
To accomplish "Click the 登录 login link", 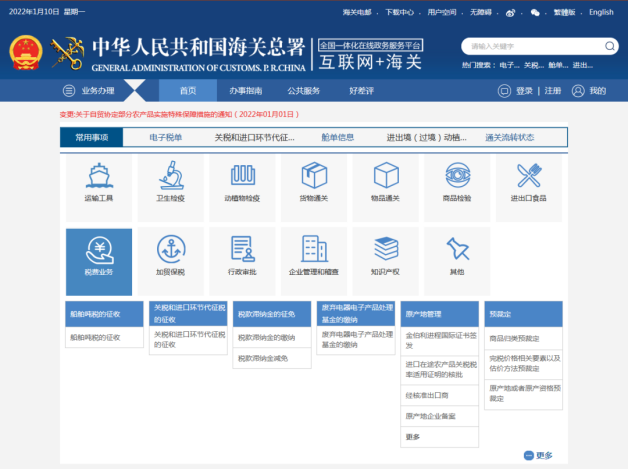I will (x=524, y=91).
